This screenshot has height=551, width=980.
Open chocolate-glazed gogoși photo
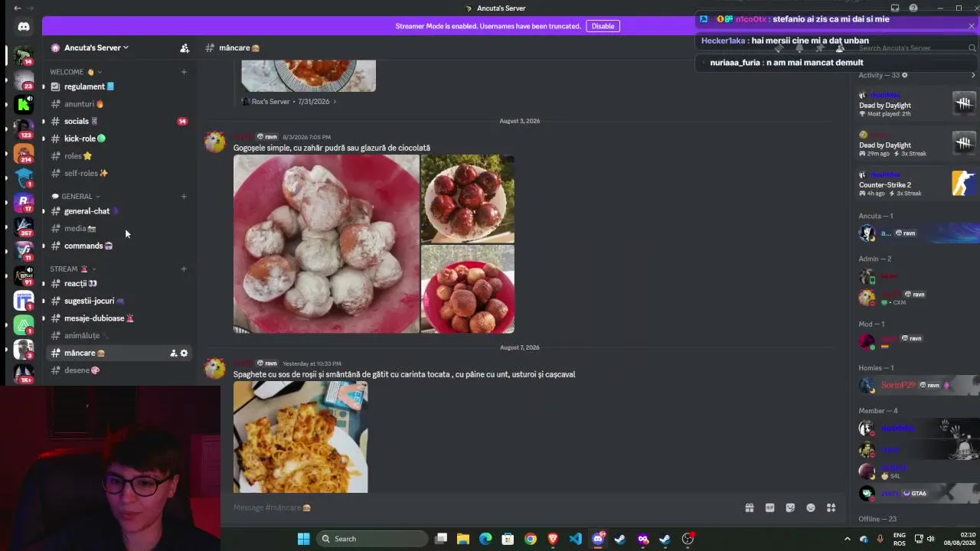tap(468, 199)
